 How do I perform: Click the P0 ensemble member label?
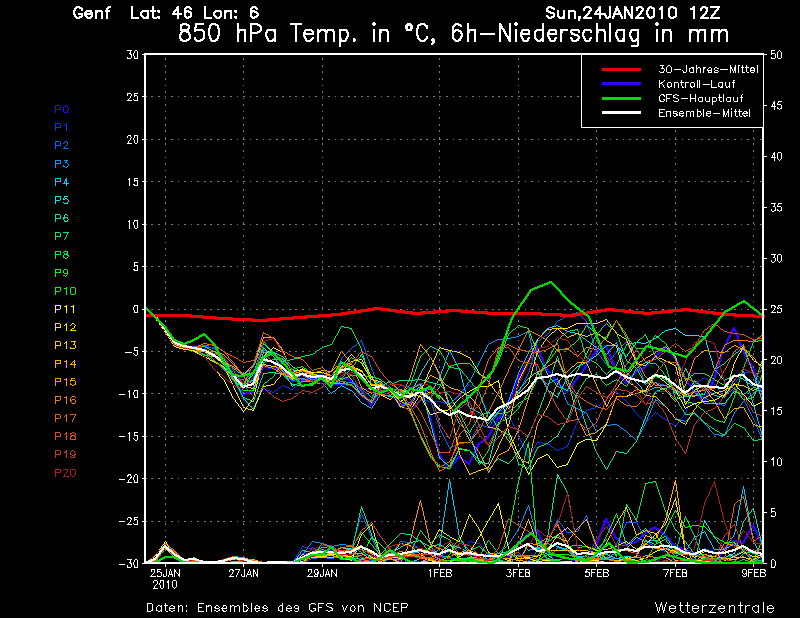click(62, 109)
